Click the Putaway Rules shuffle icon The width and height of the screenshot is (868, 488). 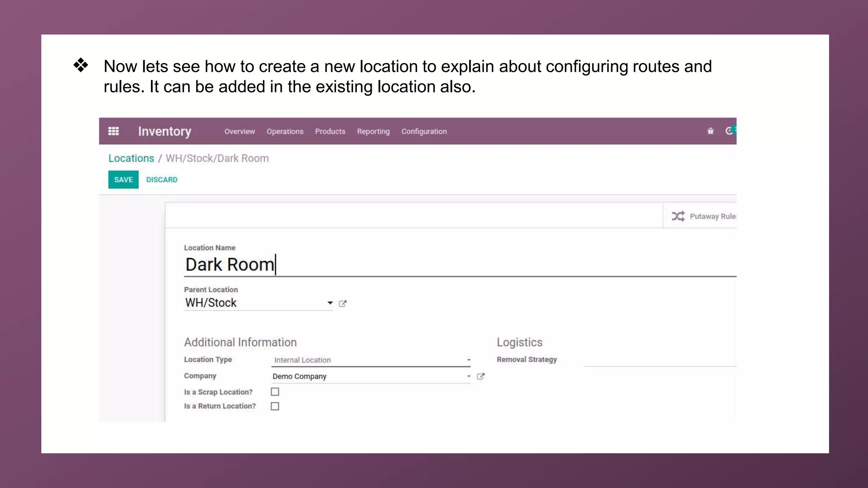[x=678, y=216]
